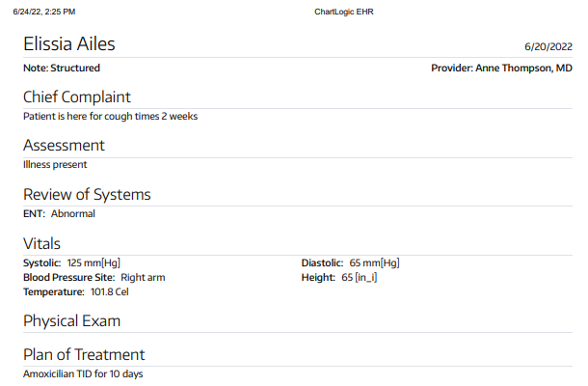
Task: Select the Chief Complaint section heading
Action: pos(76,96)
